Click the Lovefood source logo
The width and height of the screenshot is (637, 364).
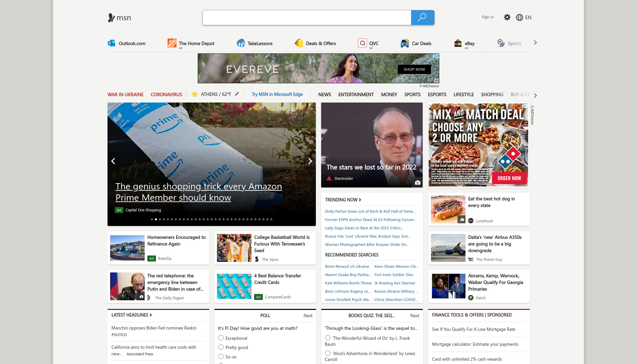471,221
